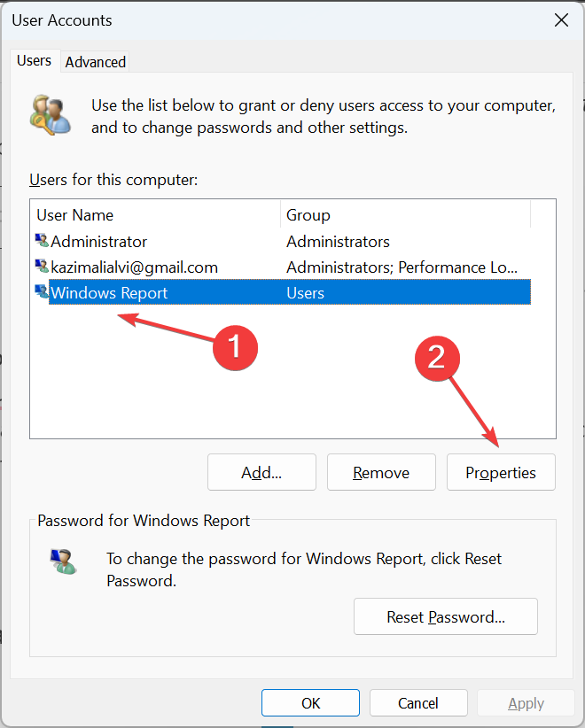
Task: Select the Windows Report user entry
Action: coord(109,293)
